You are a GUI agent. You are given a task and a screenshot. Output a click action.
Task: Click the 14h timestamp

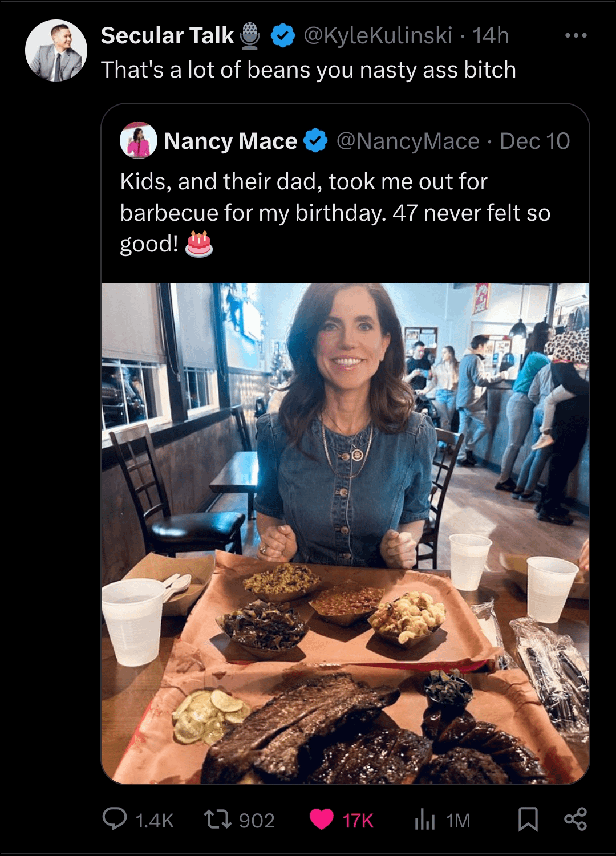pyautogui.click(x=491, y=35)
